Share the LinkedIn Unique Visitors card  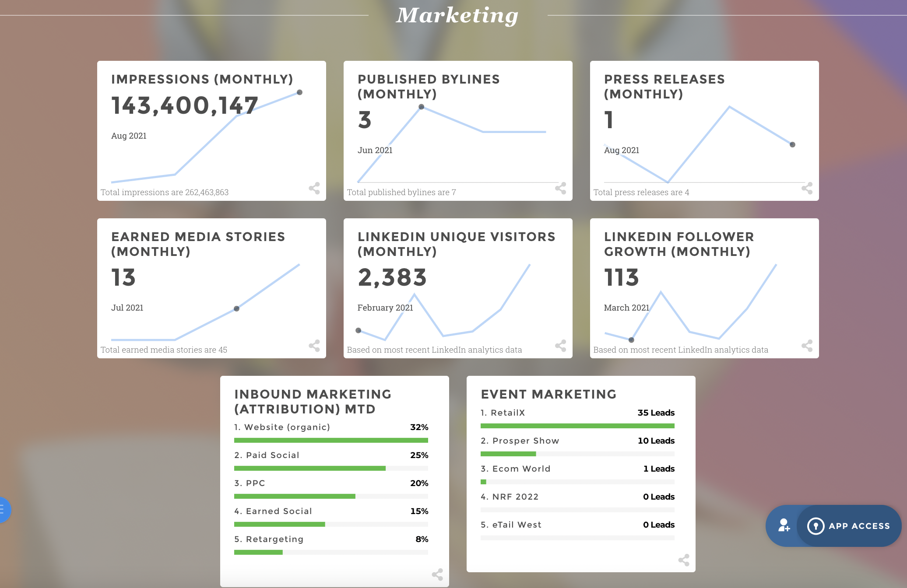click(x=561, y=346)
